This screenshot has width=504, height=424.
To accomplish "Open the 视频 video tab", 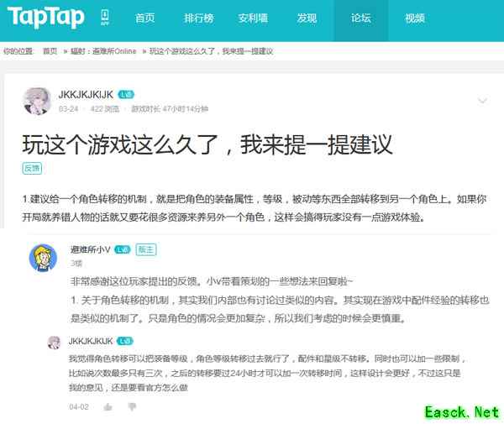I will [415, 18].
